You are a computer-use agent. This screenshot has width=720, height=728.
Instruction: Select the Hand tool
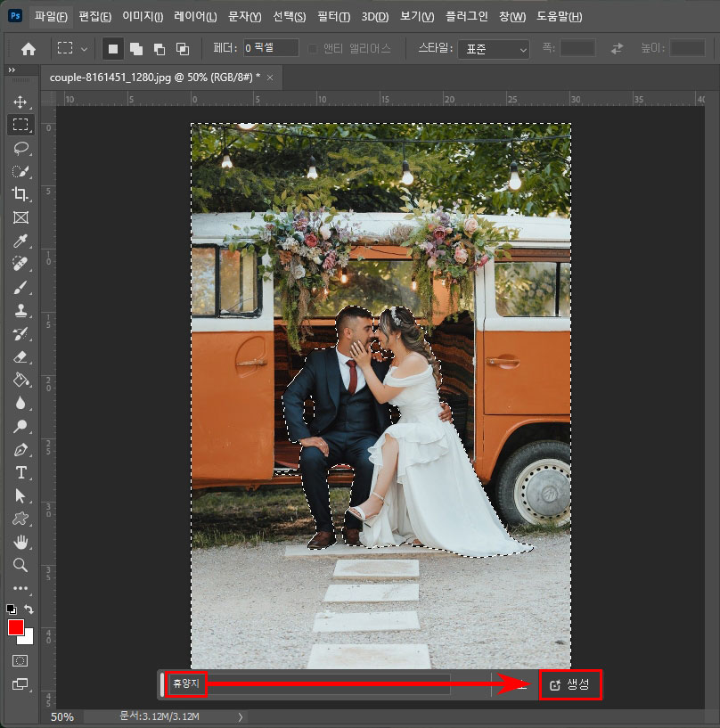20,542
